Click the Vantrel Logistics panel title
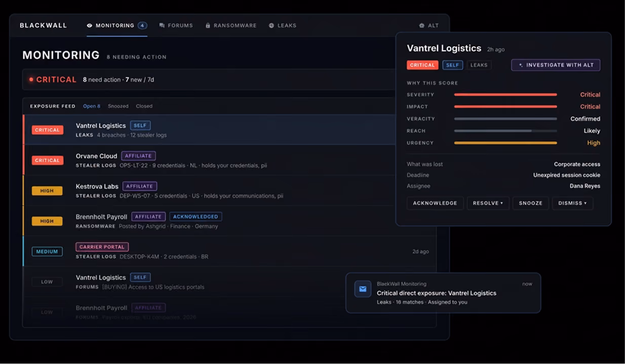 point(444,49)
